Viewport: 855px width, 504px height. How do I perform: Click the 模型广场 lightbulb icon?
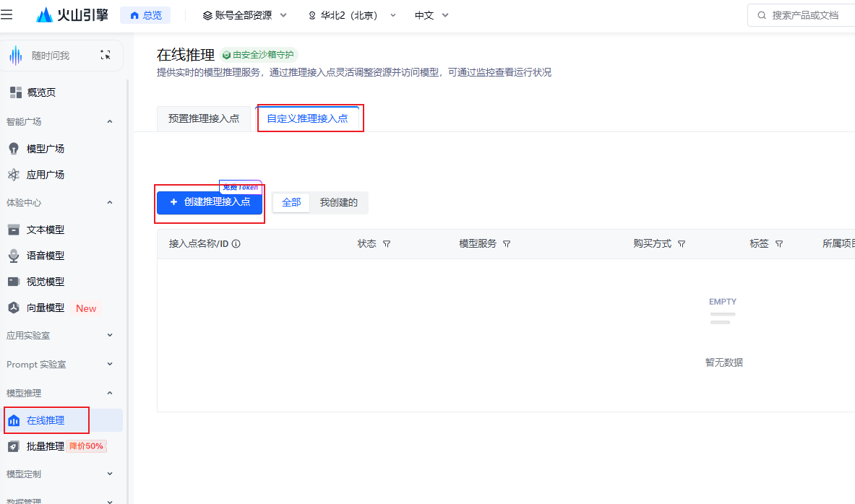(x=14, y=149)
